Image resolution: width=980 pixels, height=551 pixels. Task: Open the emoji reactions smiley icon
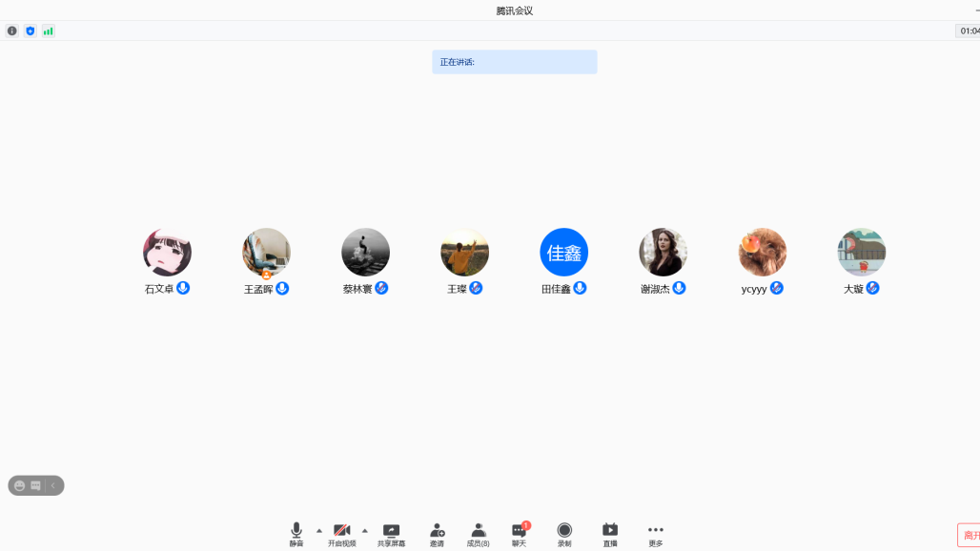(x=20, y=485)
